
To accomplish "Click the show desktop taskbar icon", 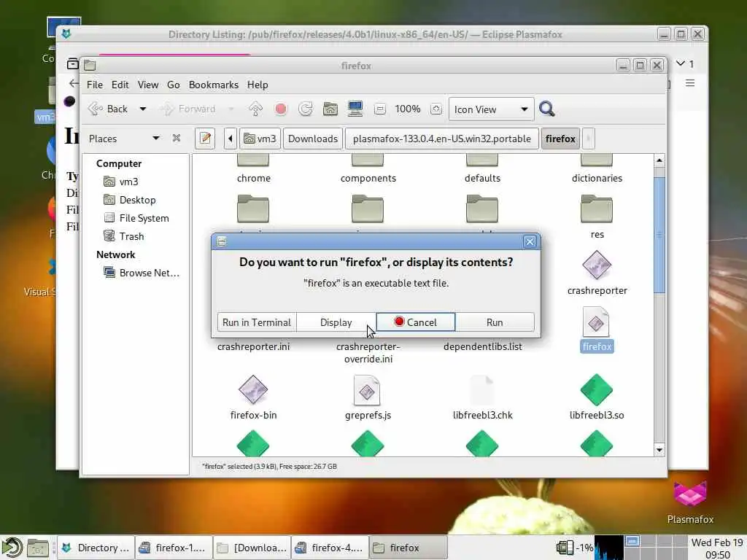I will point(38,548).
